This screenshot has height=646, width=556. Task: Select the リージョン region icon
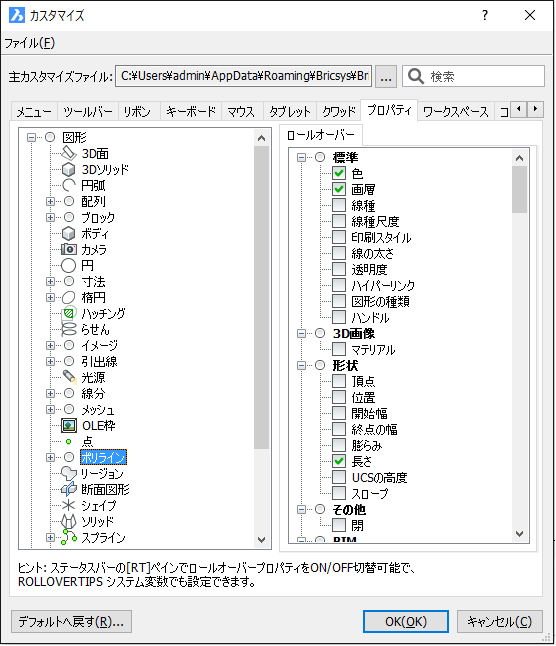click(x=68, y=473)
